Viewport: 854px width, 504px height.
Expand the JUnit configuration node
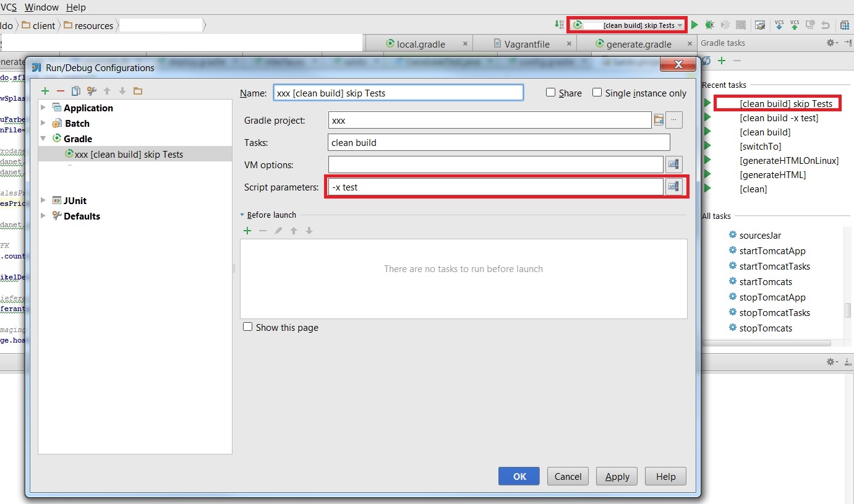click(43, 200)
